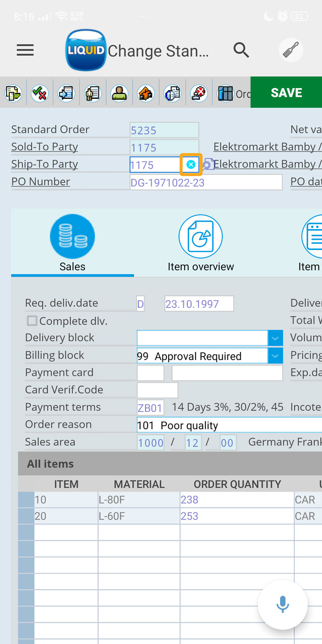Click the orange house toolbar icon

pyautogui.click(x=146, y=93)
